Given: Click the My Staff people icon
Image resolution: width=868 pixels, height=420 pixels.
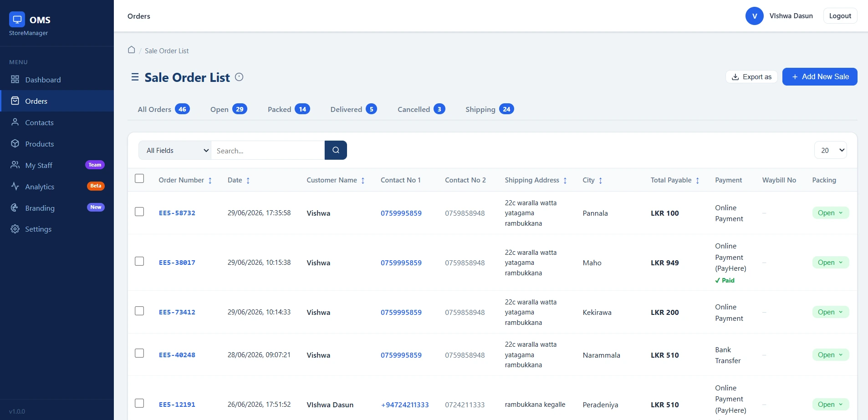Looking at the screenshot, I should pyautogui.click(x=15, y=165).
